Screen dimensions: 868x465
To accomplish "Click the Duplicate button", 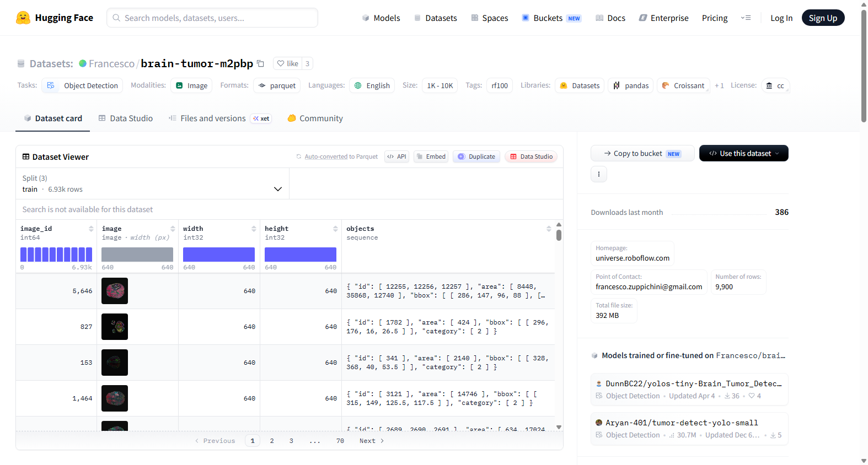I will click(476, 156).
